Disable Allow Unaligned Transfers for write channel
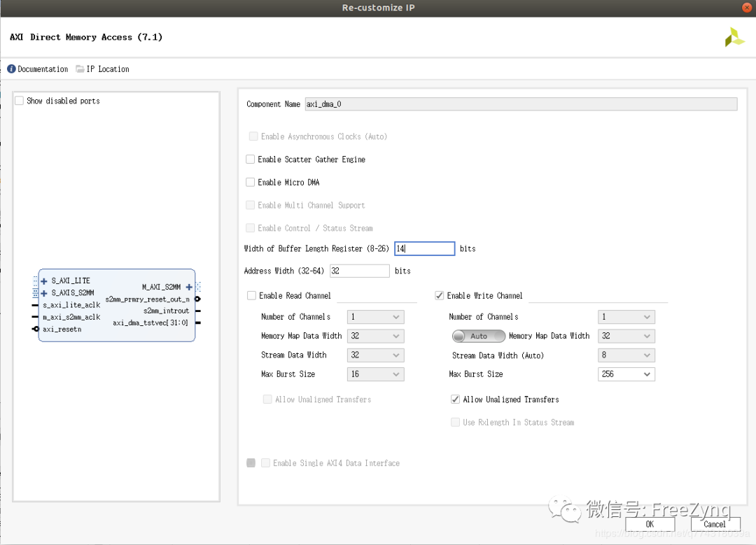This screenshot has height=545, width=756. pos(456,399)
